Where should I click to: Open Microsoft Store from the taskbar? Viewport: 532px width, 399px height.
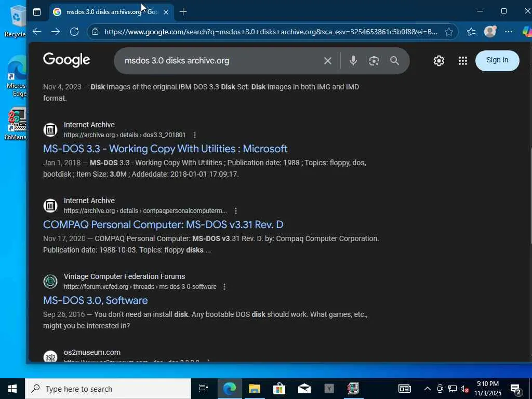(x=279, y=389)
